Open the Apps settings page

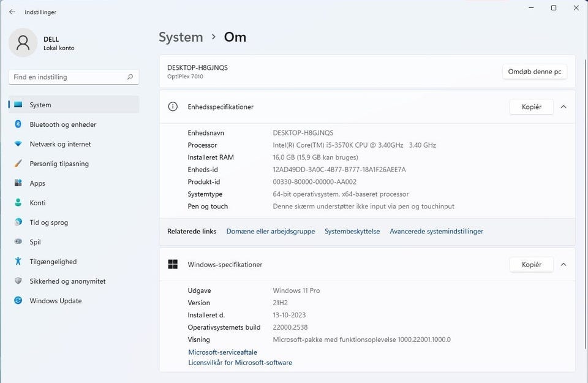(37, 183)
